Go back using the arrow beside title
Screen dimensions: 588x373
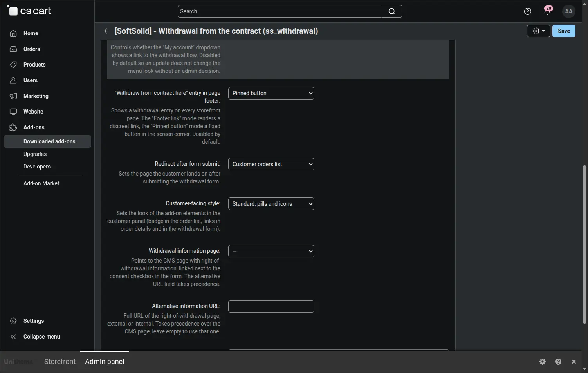click(106, 31)
